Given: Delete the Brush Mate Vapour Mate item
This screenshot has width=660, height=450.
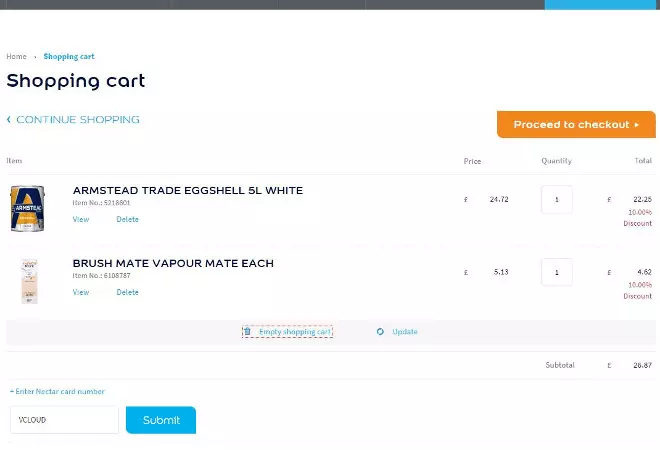Looking at the screenshot, I should pos(127,292).
